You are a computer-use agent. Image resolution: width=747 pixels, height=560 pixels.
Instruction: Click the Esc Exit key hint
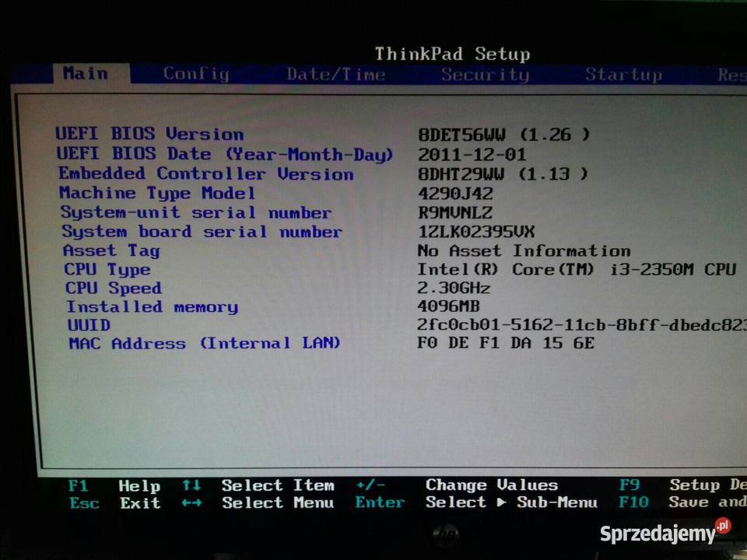(115, 503)
